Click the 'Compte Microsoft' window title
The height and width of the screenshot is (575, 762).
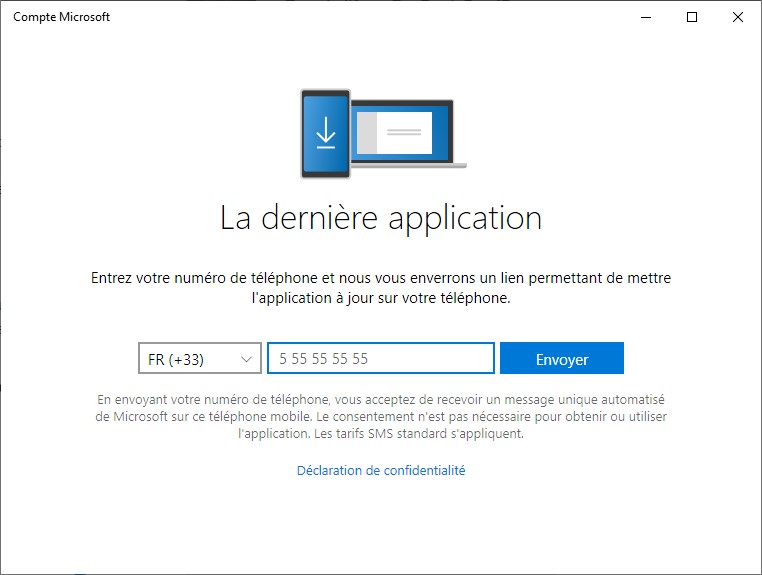pos(62,17)
